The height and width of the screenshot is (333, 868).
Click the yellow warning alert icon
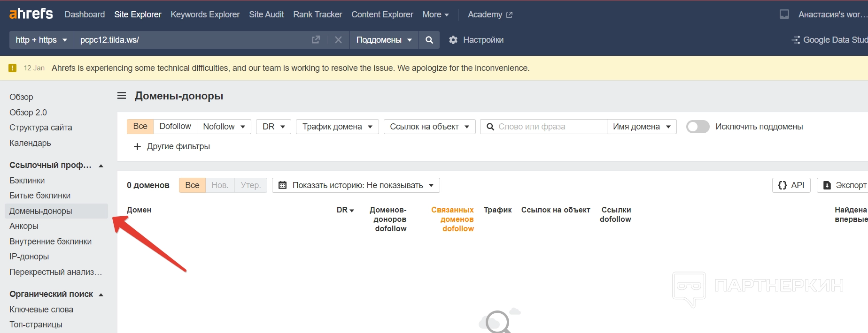click(x=13, y=68)
